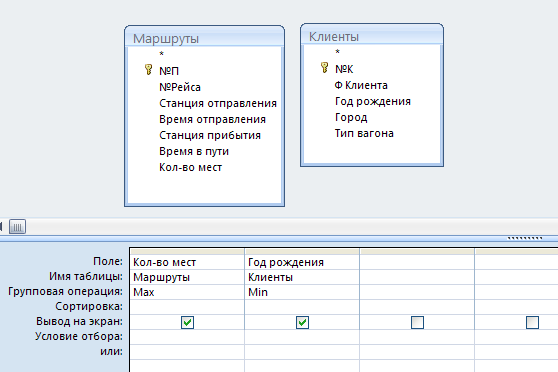
Task: Select the Станция отправления field
Action: click(218, 103)
